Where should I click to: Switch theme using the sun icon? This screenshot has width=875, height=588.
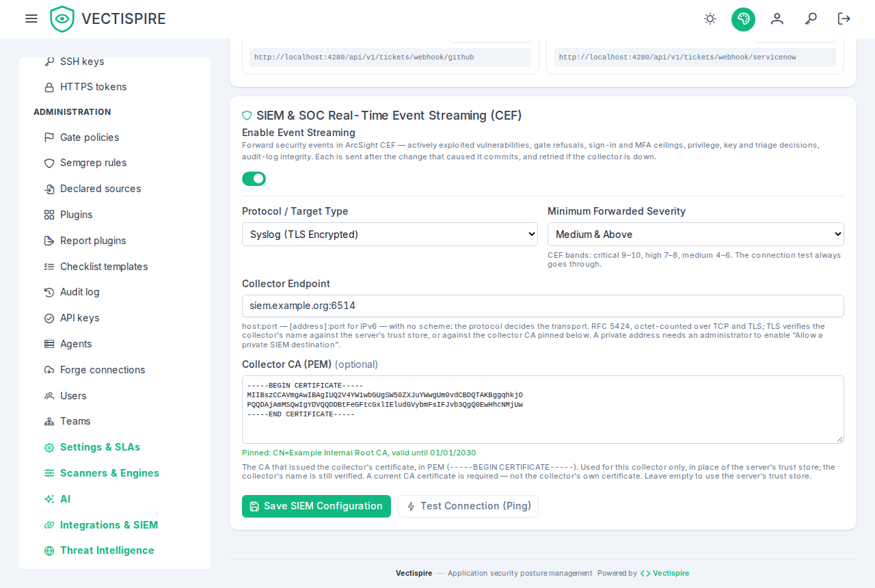pos(710,19)
